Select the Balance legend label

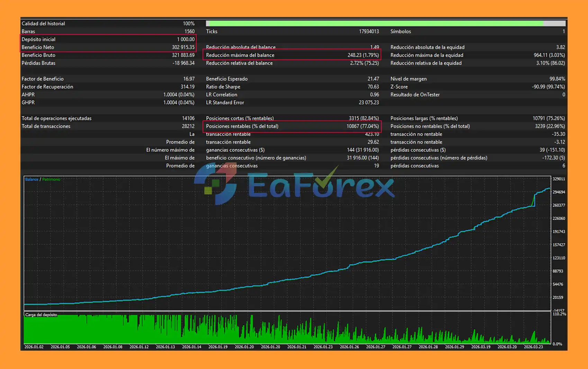(x=31, y=179)
